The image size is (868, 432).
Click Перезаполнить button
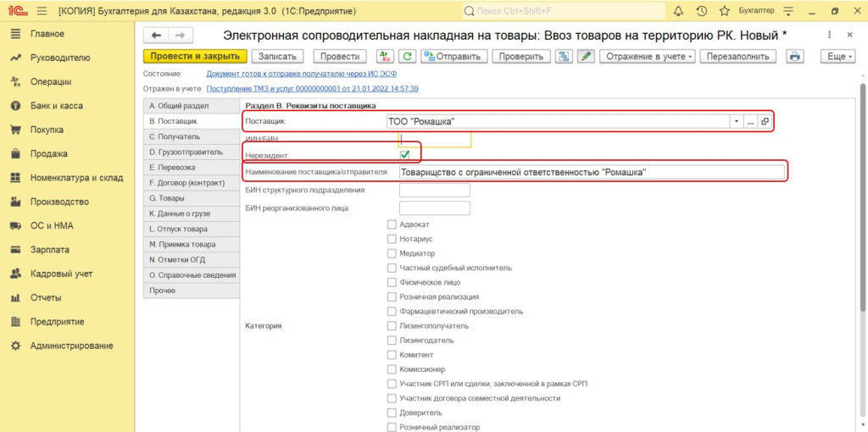pyautogui.click(x=738, y=57)
